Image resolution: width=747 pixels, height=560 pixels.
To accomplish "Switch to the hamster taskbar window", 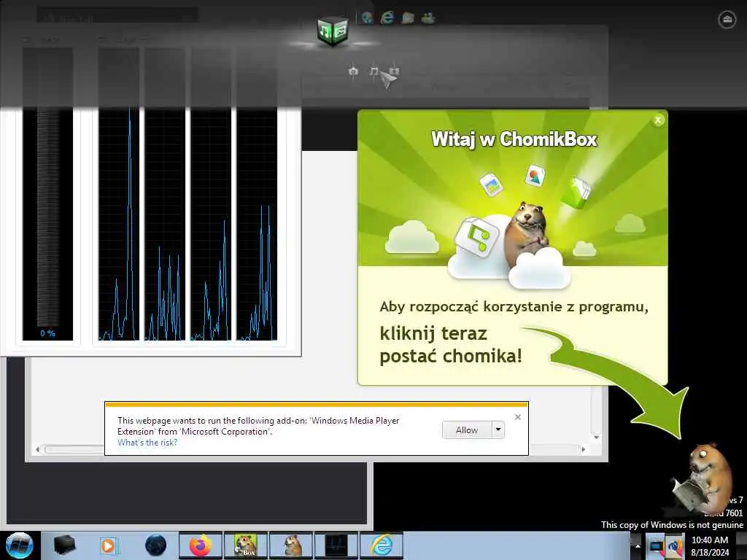I will click(x=291, y=545).
